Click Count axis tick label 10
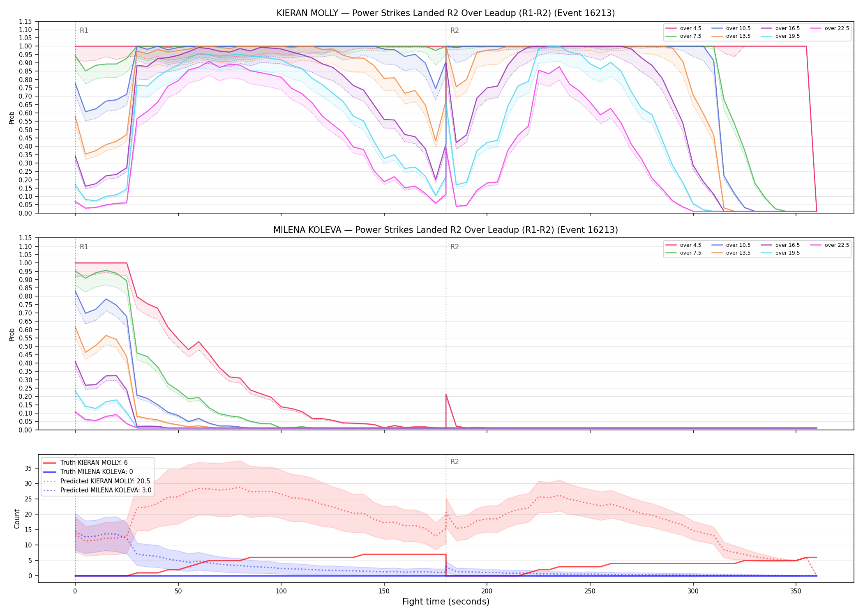Screen dimensions: 863x616 click(28, 545)
